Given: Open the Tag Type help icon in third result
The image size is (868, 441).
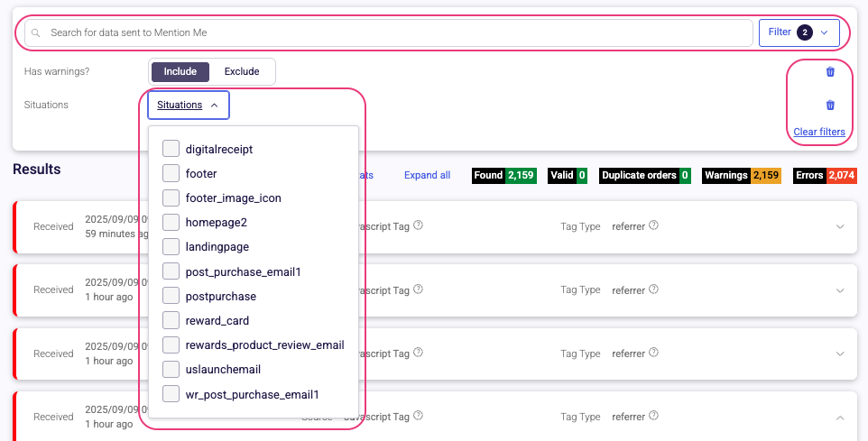Looking at the screenshot, I should (x=654, y=354).
